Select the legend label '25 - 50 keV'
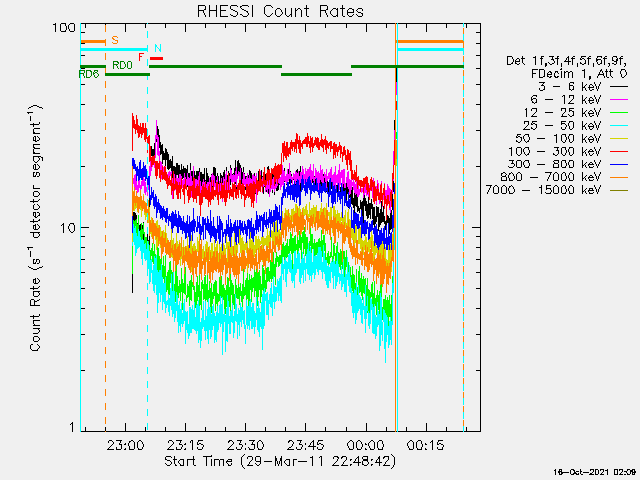 (x=562, y=125)
